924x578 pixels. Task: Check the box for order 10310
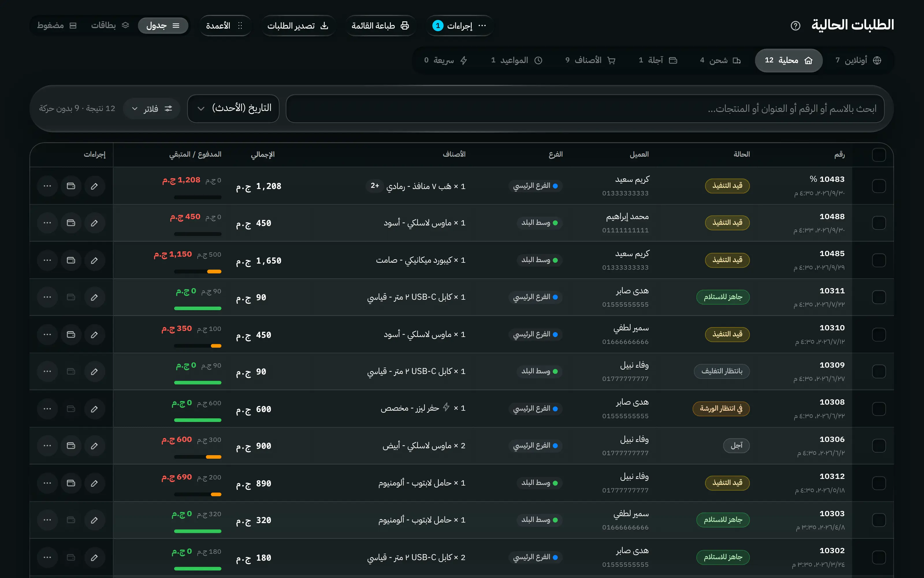(879, 334)
